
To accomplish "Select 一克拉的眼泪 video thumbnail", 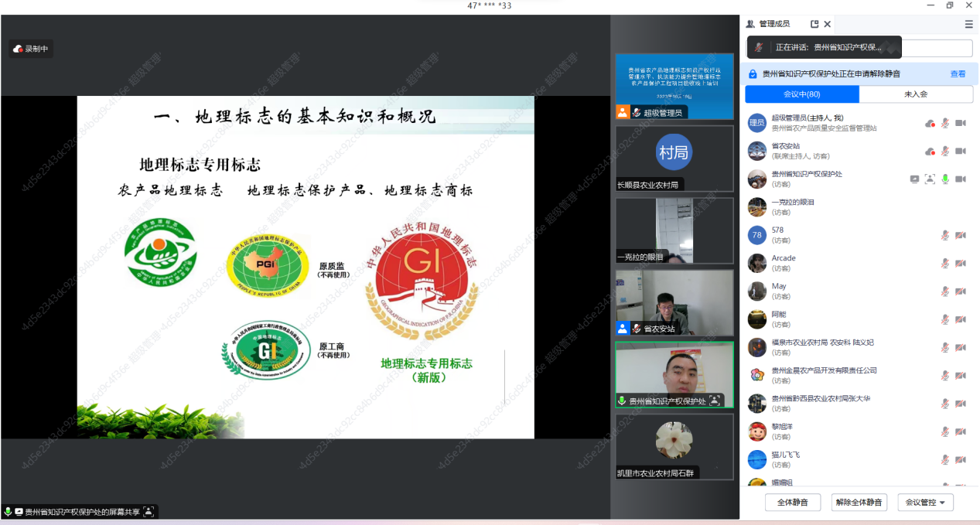I will [674, 230].
